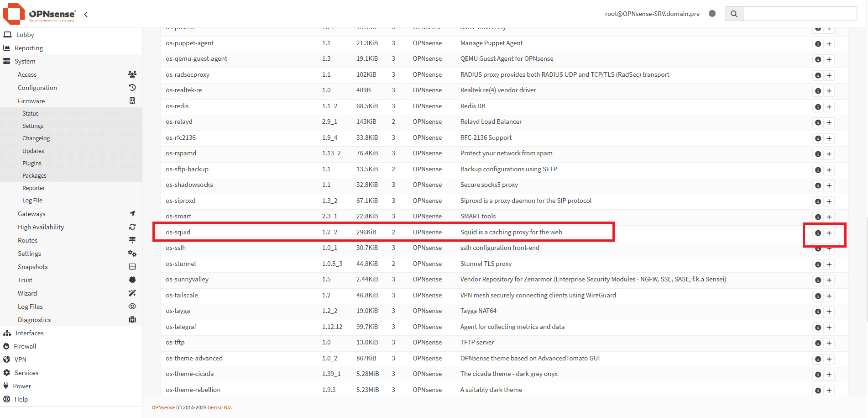Screen dimensions: 868x418
Task: Collapse sidebar with the chevron arrow
Action: tap(86, 15)
